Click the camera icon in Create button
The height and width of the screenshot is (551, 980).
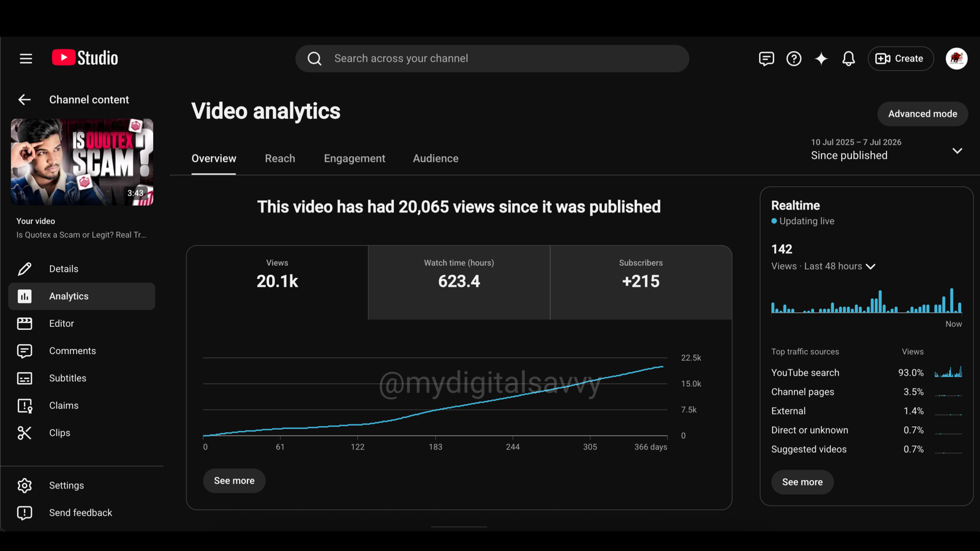[883, 59]
